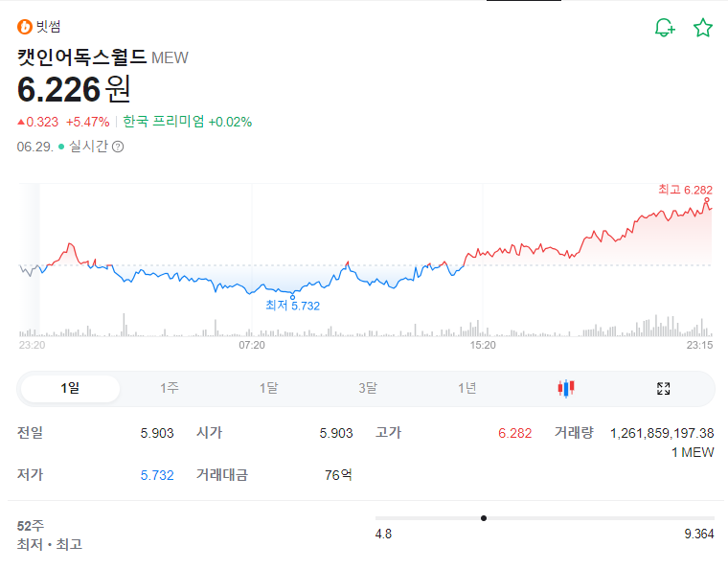728x569 pixels.
Task: Click the 고가 label
Action: tap(388, 433)
